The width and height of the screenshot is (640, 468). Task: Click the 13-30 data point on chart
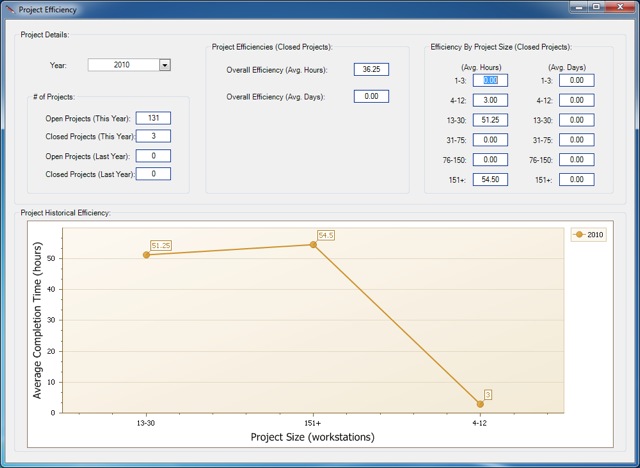coord(146,255)
